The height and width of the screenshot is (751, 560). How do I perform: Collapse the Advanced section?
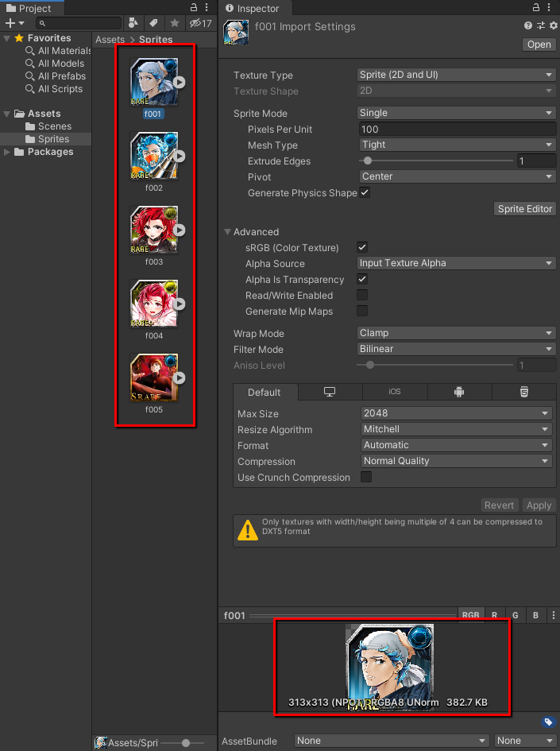tap(227, 232)
